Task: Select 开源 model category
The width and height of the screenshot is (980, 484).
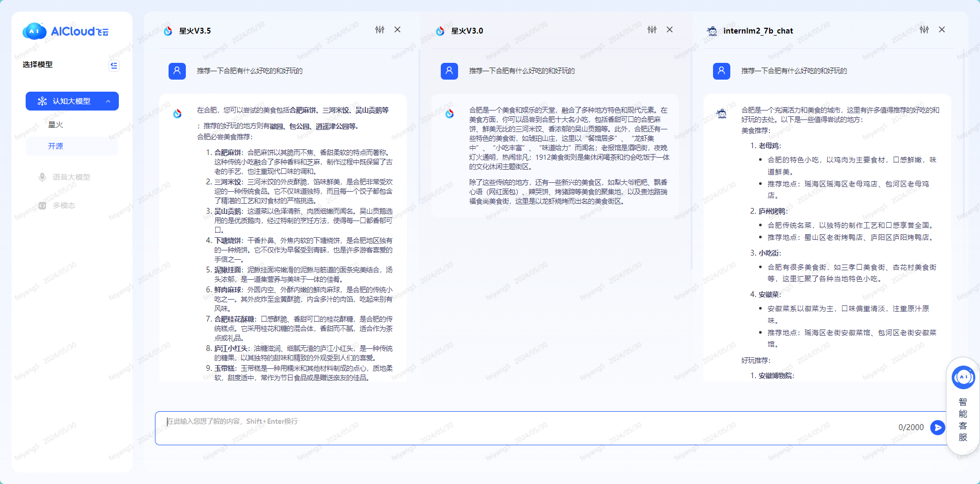Action: pos(55,146)
